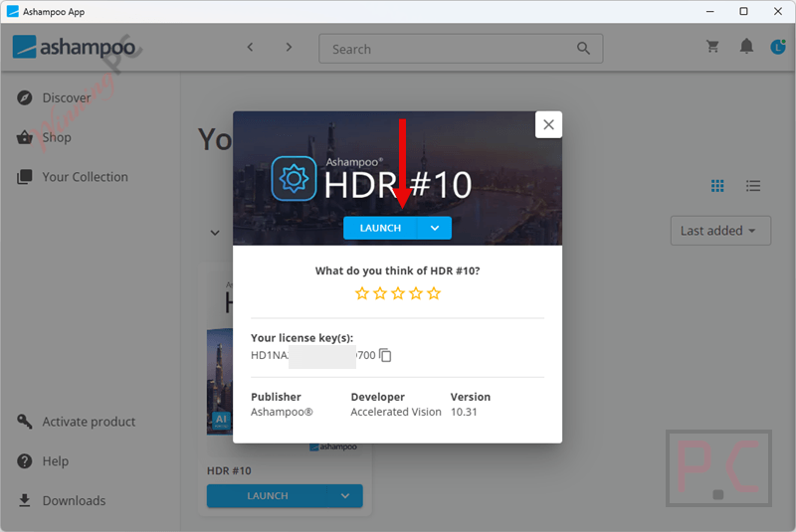796x532 pixels.
Task: Rate HDR #10 three stars
Action: [x=398, y=293]
